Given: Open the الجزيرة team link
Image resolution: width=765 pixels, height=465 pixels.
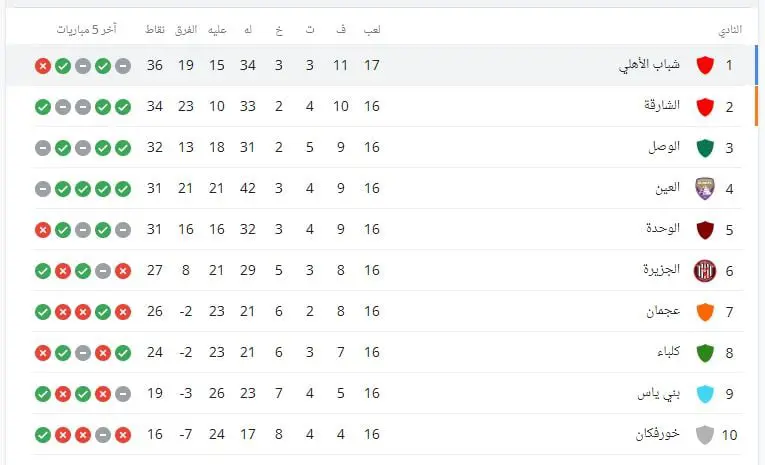Looking at the screenshot, I should coord(662,269).
